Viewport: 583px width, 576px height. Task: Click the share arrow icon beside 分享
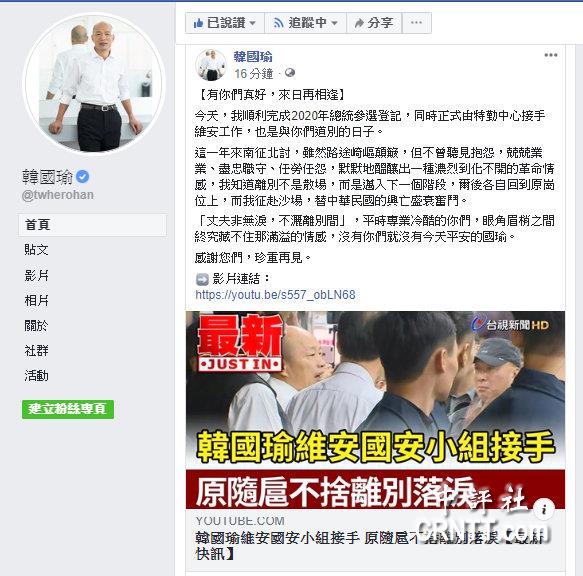(359, 23)
